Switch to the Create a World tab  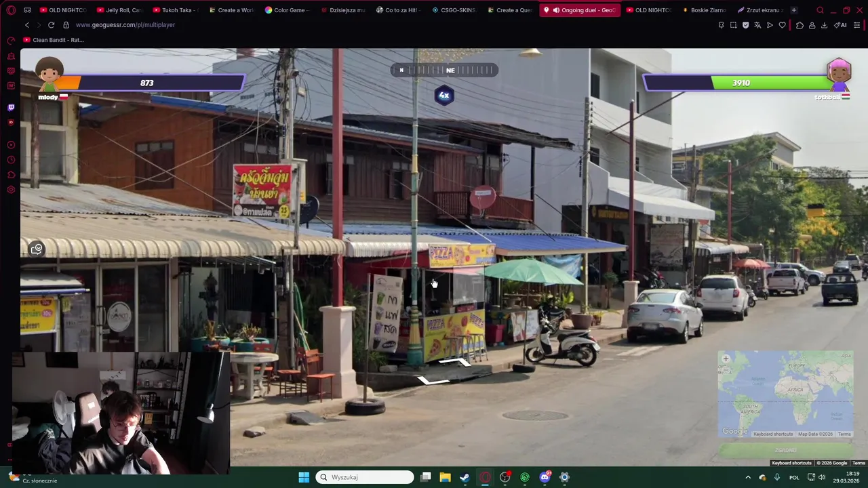point(232,10)
